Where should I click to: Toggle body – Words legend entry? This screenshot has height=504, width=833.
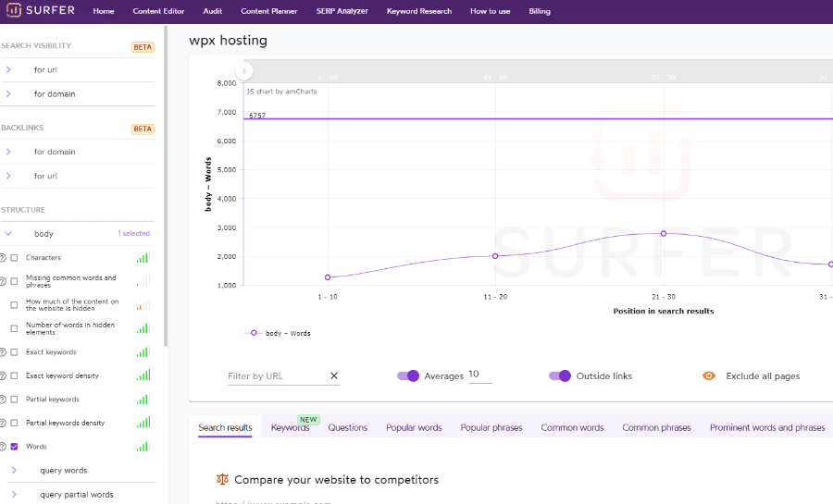(278, 333)
